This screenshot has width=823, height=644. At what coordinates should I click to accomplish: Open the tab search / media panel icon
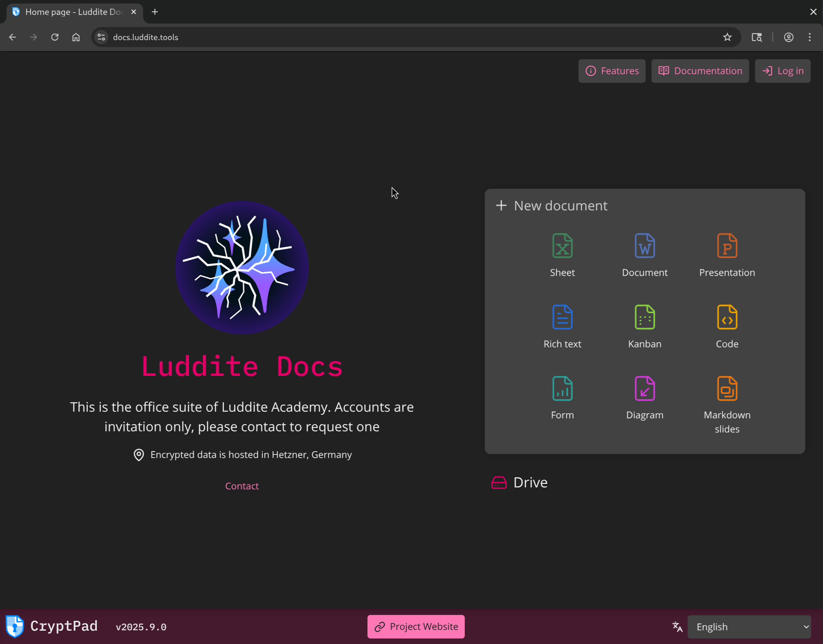[x=757, y=37]
